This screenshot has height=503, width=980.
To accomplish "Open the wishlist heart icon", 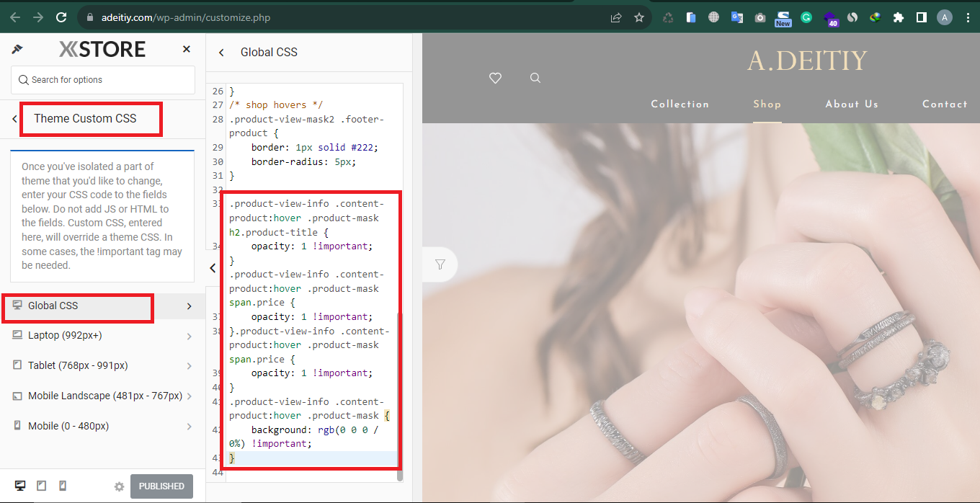I will (495, 78).
